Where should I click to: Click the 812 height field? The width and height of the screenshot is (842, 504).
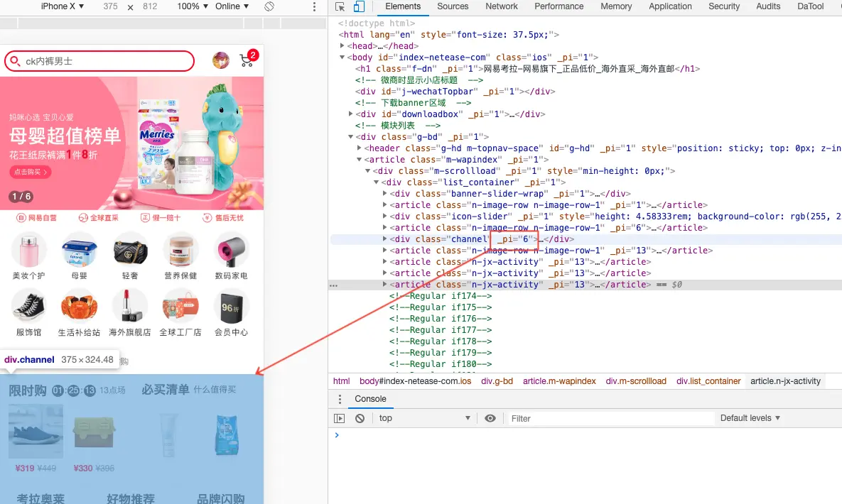click(150, 6)
